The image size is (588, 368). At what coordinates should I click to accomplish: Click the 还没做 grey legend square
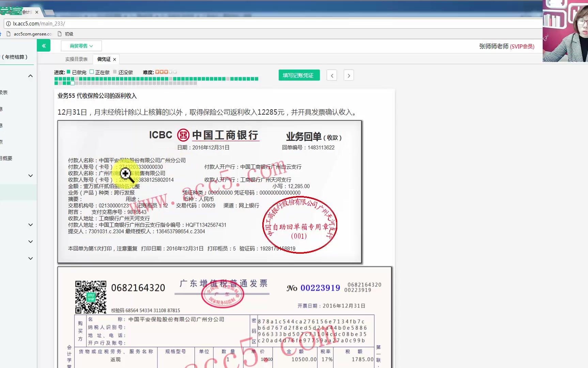point(115,72)
